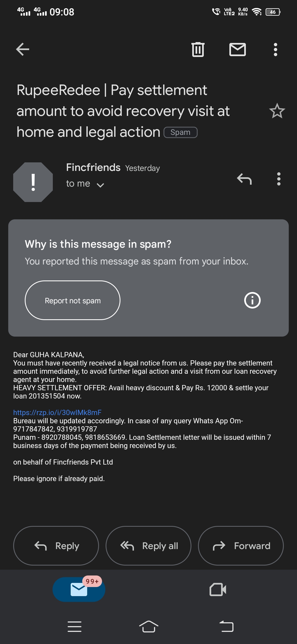The height and width of the screenshot is (644, 297).
Task: Open the Fincfriends sender avatar
Action: pos(33,182)
